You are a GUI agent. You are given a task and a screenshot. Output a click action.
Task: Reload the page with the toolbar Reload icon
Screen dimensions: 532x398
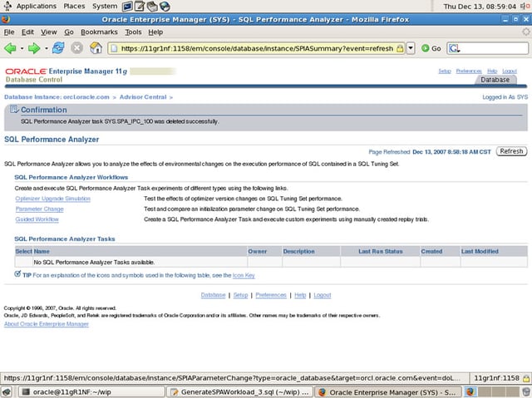click(x=58, y=48)
